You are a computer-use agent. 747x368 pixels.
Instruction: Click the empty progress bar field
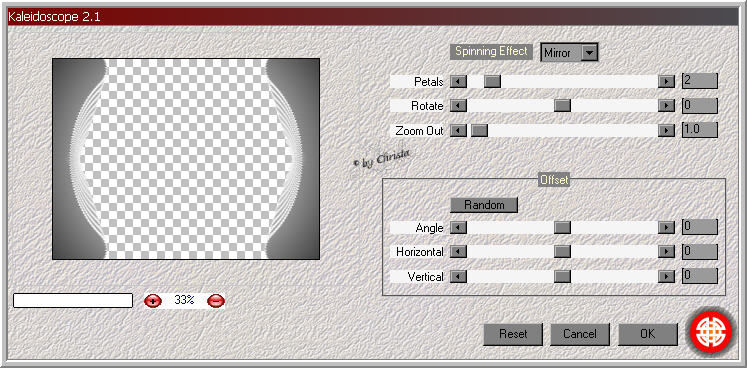pyautogui.click(x=73, y=300)
